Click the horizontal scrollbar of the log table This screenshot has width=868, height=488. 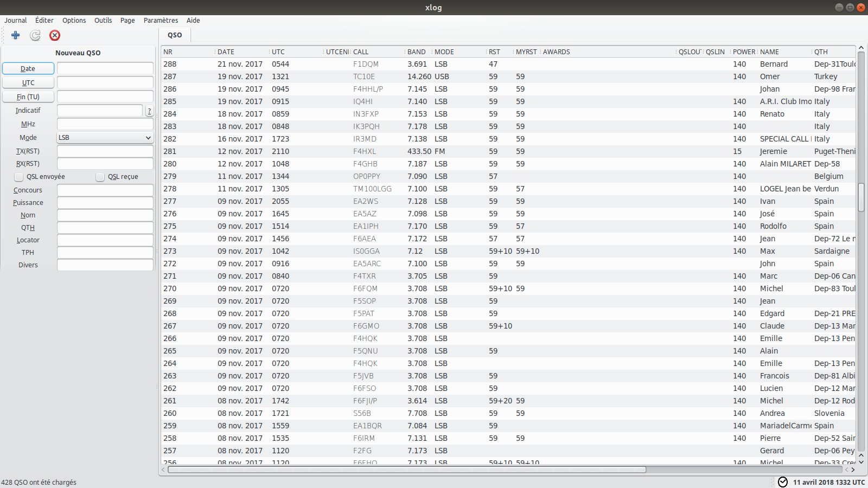pos(407,470)
